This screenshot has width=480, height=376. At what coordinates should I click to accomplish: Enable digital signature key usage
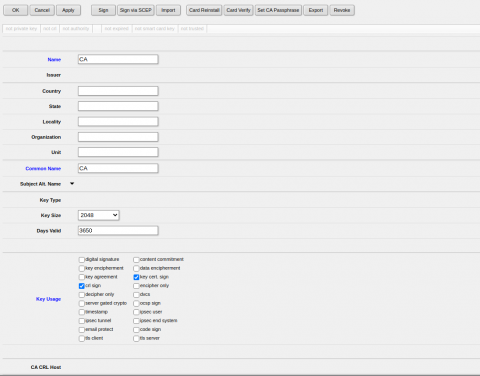coord(82,260)
